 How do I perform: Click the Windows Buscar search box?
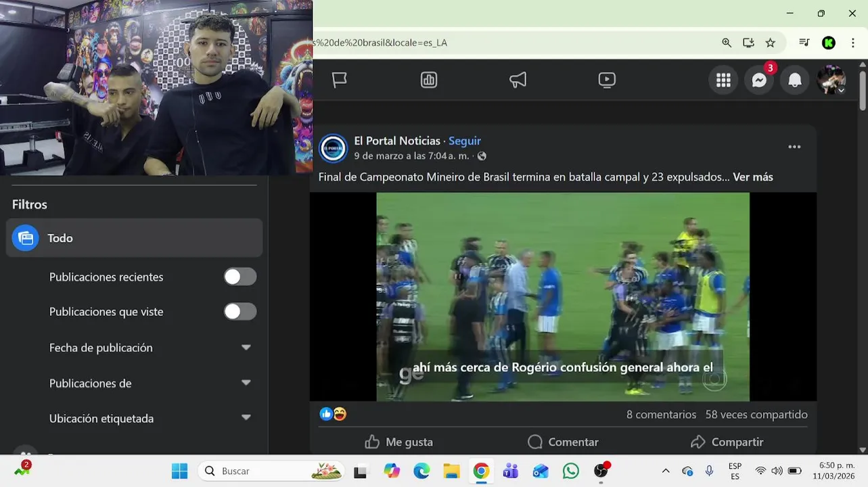[271, 471]
